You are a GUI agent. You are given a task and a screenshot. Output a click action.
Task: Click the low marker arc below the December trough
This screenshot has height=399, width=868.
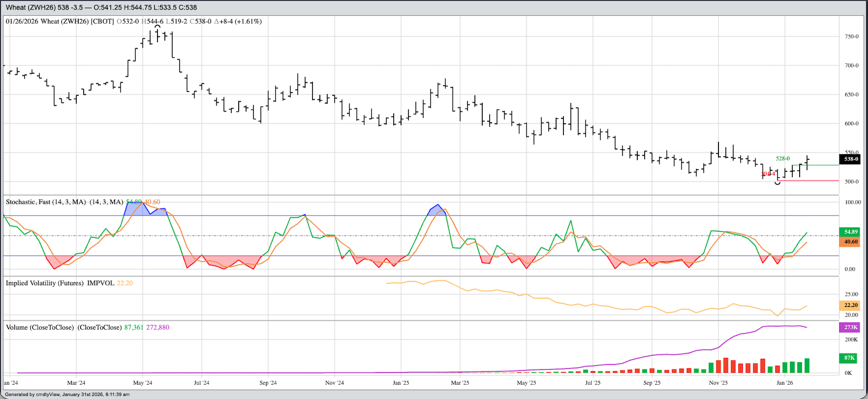[777, 183]
